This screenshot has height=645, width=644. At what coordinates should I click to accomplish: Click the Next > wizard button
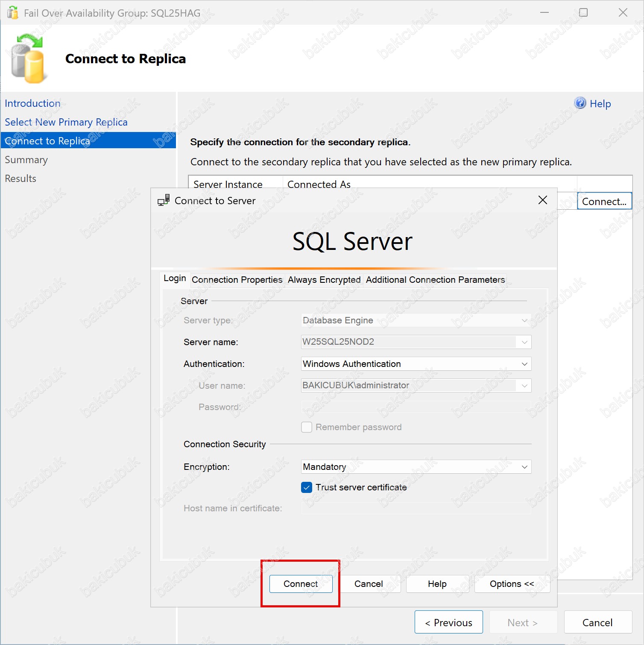click(523, 622)
